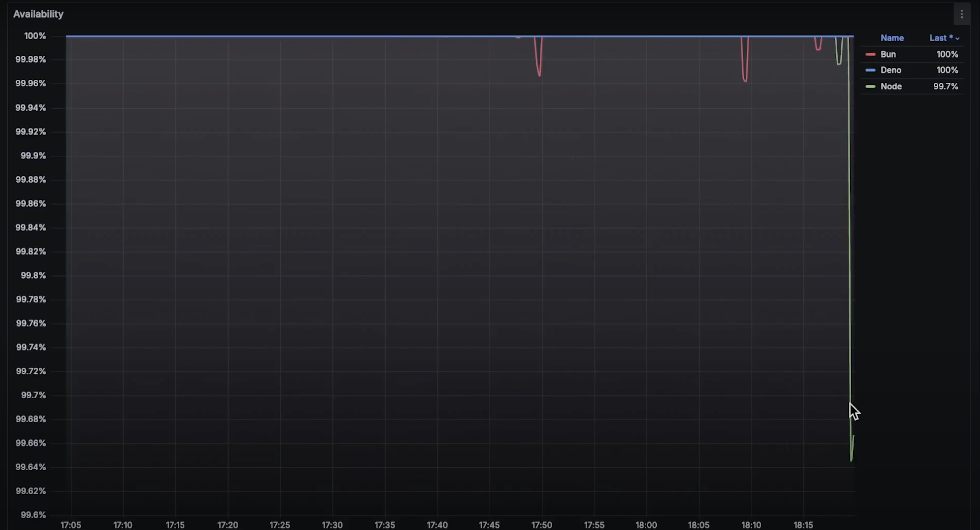The image size is (980, 530).
Task: Toggle visibility of the Node series label
Action: 891,87
